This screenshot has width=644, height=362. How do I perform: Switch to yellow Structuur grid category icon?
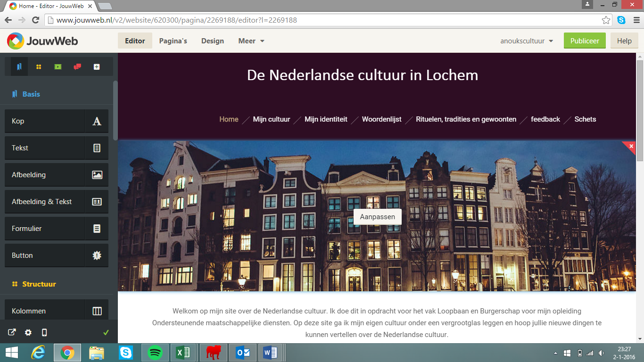39,67
